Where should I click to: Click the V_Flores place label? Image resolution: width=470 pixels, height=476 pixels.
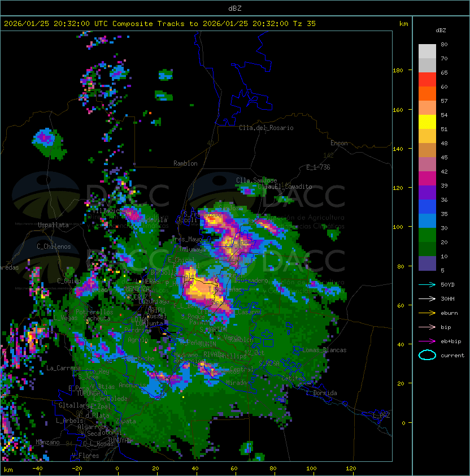(x=85, y=456)
